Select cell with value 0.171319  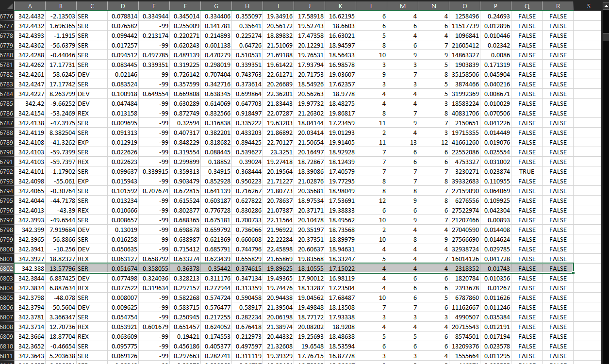[x=496, y=65]
